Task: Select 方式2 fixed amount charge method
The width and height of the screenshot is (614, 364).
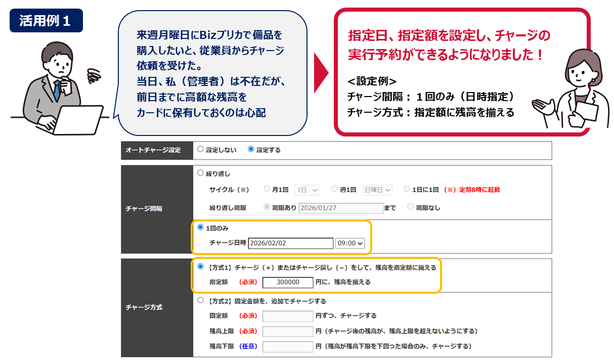Action: 201,300
